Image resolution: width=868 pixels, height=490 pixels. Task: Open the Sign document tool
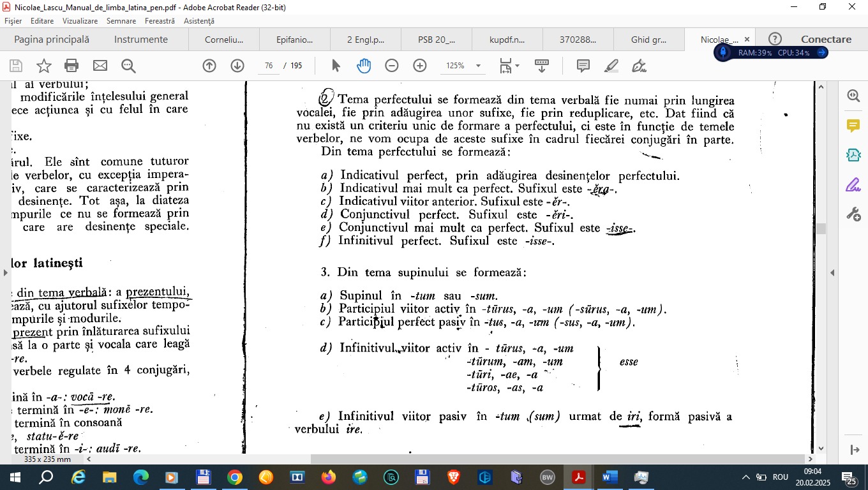(639, 66)
